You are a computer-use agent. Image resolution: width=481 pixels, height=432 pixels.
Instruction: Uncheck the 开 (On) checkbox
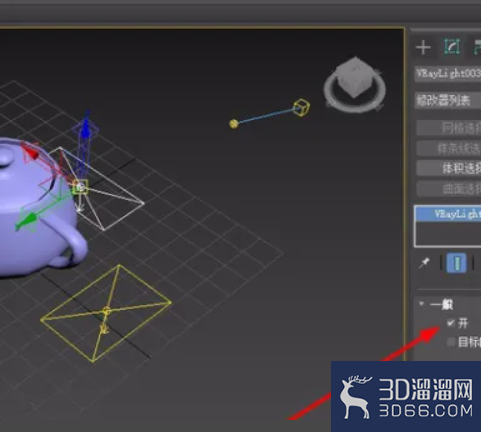(x=451, y=323)
